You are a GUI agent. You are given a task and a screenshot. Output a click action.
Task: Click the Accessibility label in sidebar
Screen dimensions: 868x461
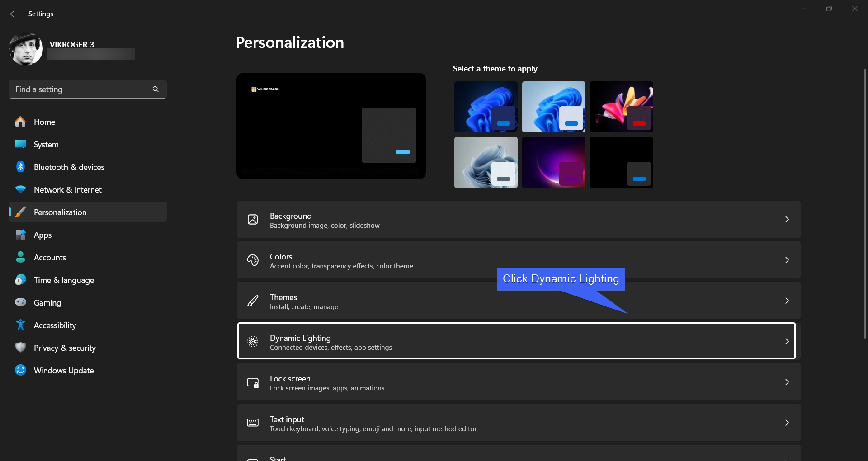55,325
